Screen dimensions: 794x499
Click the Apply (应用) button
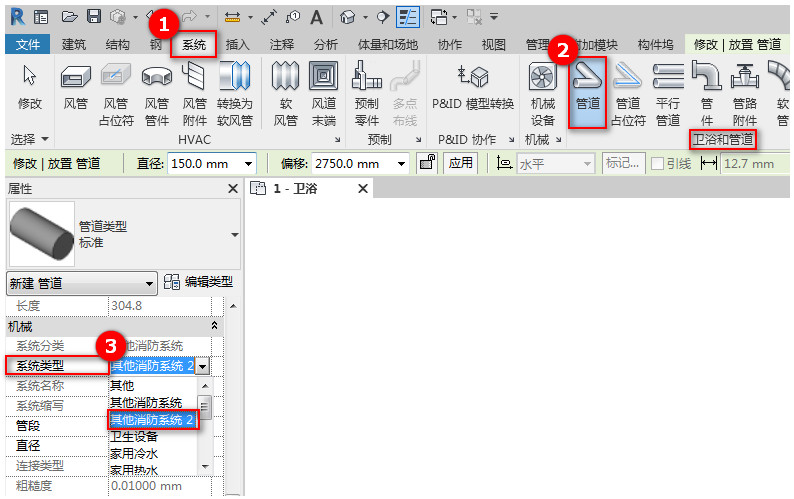click(460, 163)
